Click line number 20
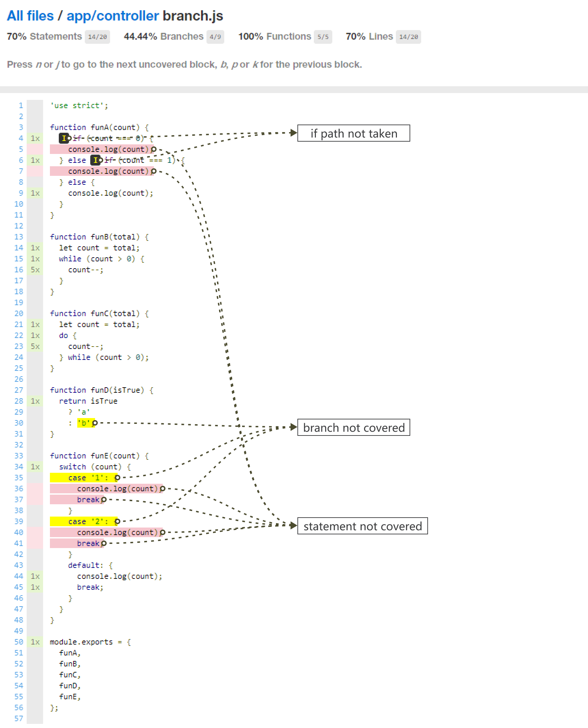588x728 pixels. [x=19, y=313]
